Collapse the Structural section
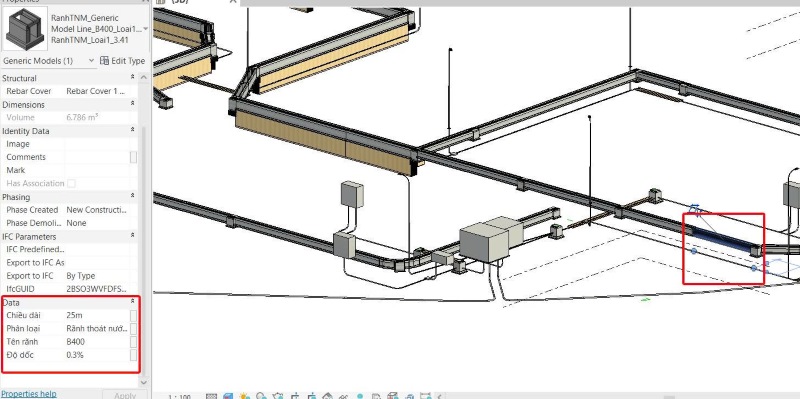800x399 pixels. [x=133, y=78]
